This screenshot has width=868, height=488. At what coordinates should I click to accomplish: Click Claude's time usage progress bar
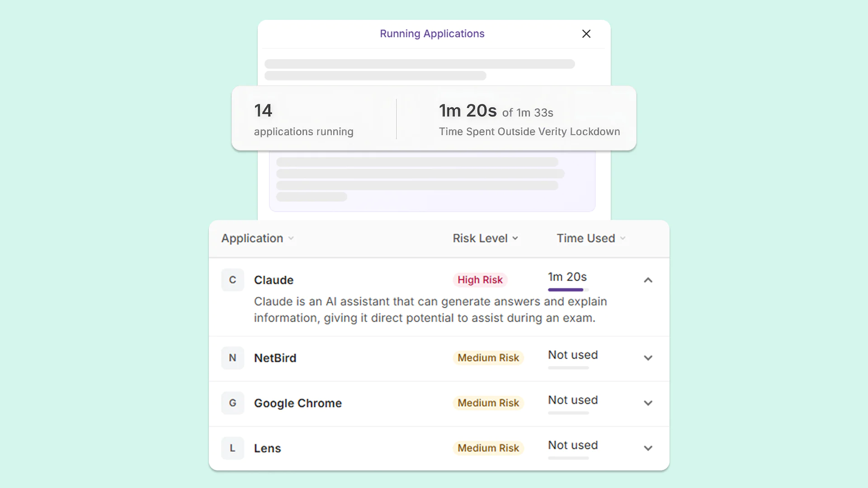click(x=568, y=290)
